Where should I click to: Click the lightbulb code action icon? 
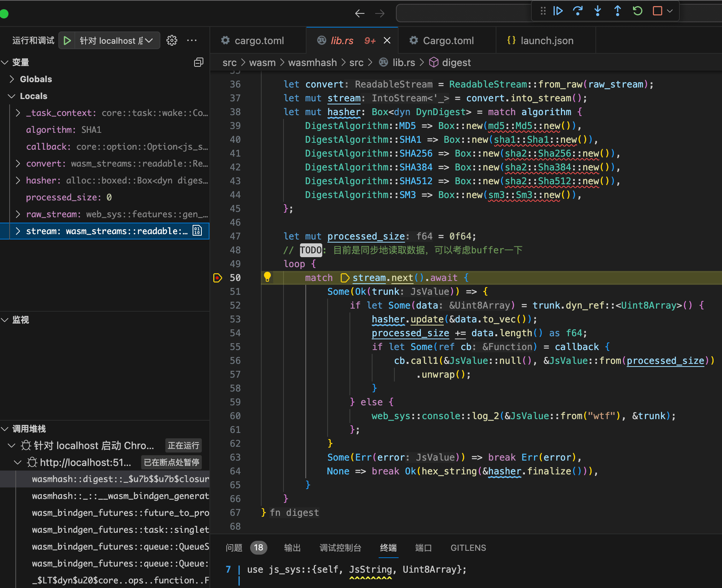(x=267, y=277)
